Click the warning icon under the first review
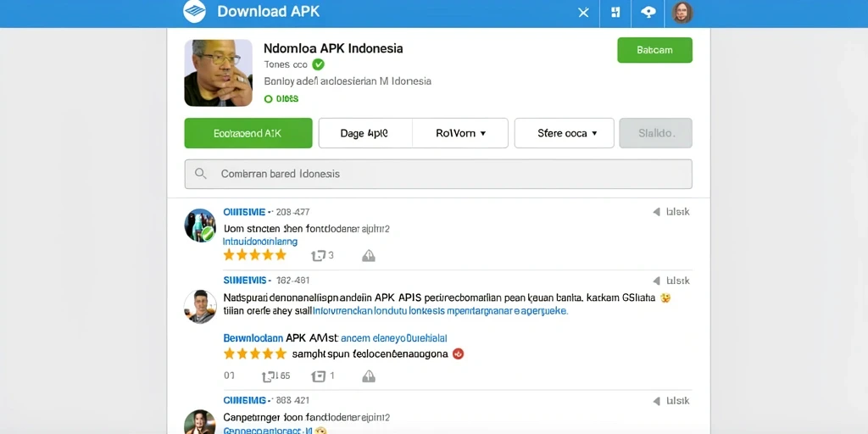The width and height of the screenshot is (868, 434). [x=369, y=255]
